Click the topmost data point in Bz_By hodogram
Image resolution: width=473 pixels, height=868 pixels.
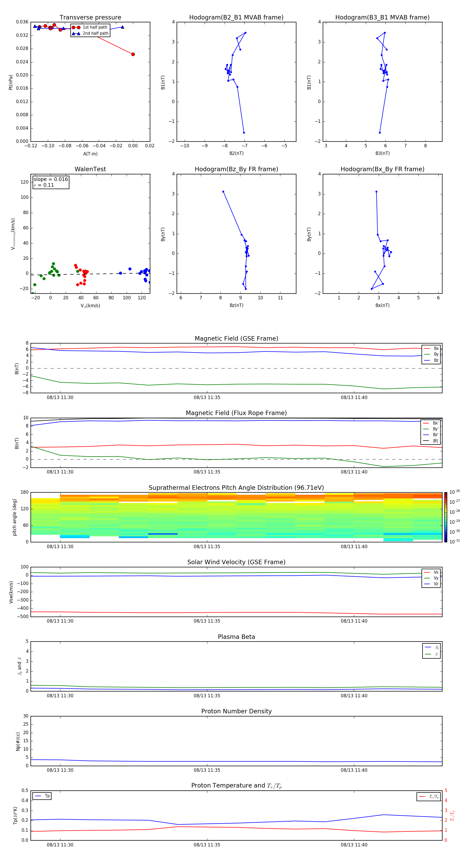click(223, 192)
